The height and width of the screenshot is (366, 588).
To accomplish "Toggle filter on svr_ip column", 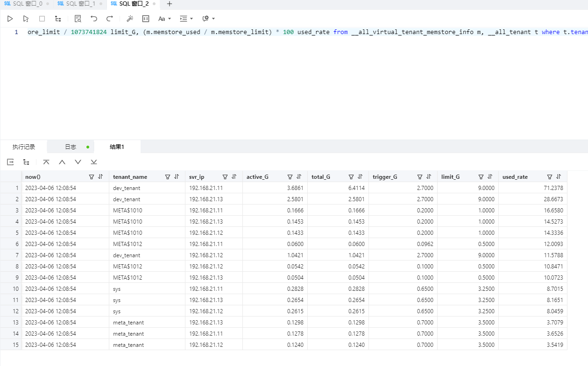I will (x=225, y=177).
